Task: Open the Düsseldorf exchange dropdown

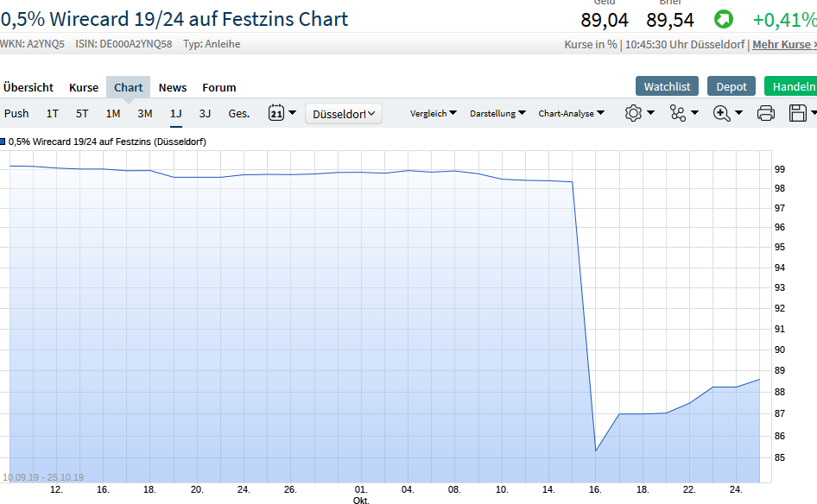Action: pos(344,114)
